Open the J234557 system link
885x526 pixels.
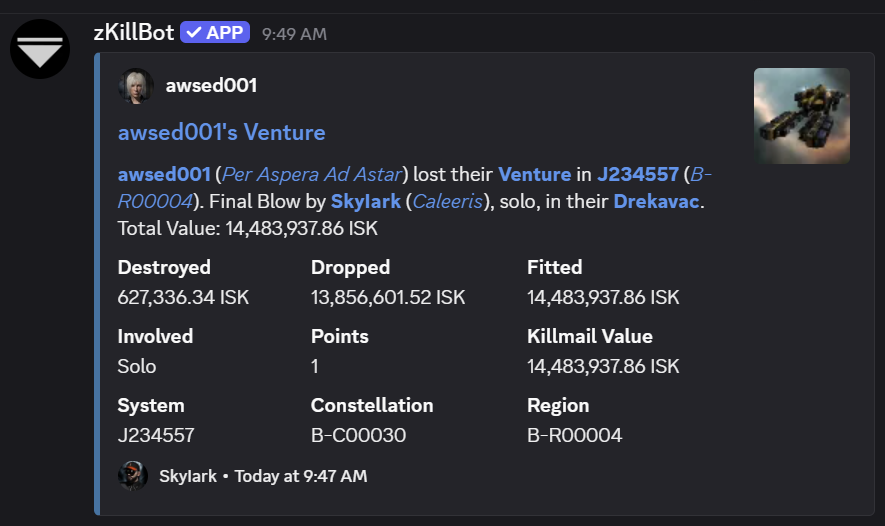638,174
